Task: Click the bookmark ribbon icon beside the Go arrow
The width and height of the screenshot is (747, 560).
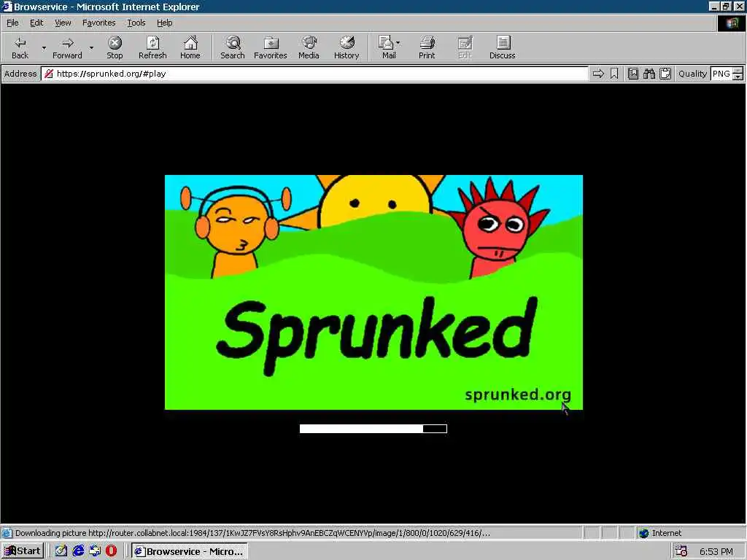Action: [614, 74]
